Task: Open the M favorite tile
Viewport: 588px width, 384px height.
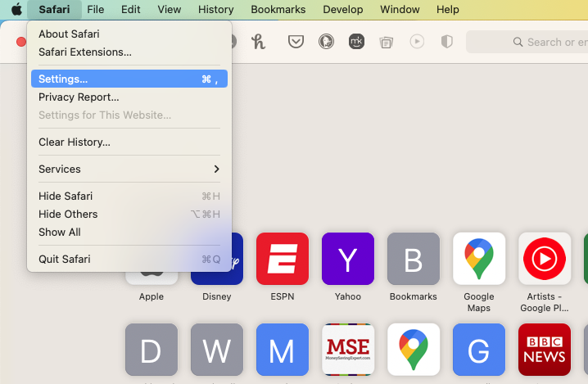Action: (283, 350)
